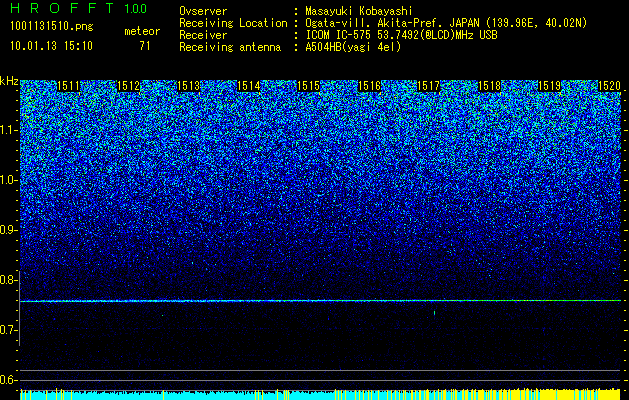Click the 1.0 frequency axis label
The image size is (629, 400).
[8, 180]
